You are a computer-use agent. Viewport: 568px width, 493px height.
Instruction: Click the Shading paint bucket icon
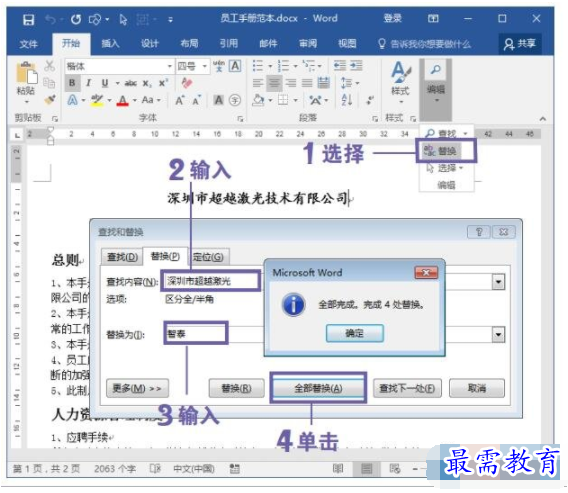pyautogui.click(x=258, y=100)
